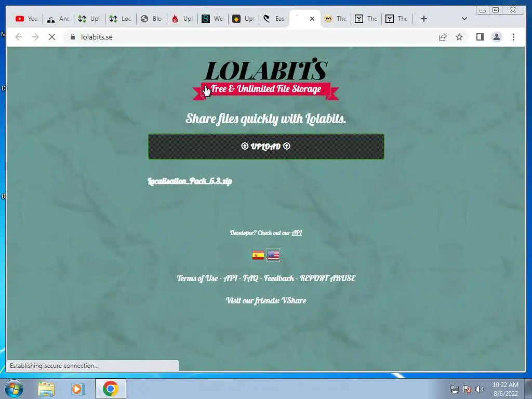Open the Action Center flag icon
This screenshot has width=532, height=399.
click(467, 389)
